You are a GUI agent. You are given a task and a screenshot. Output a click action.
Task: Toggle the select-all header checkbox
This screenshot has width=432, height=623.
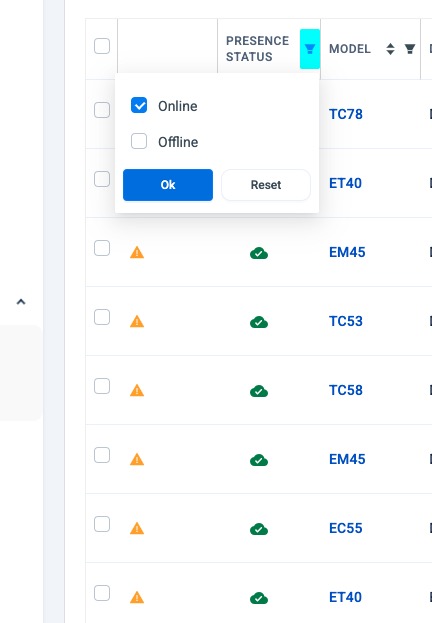coord(102,46)
